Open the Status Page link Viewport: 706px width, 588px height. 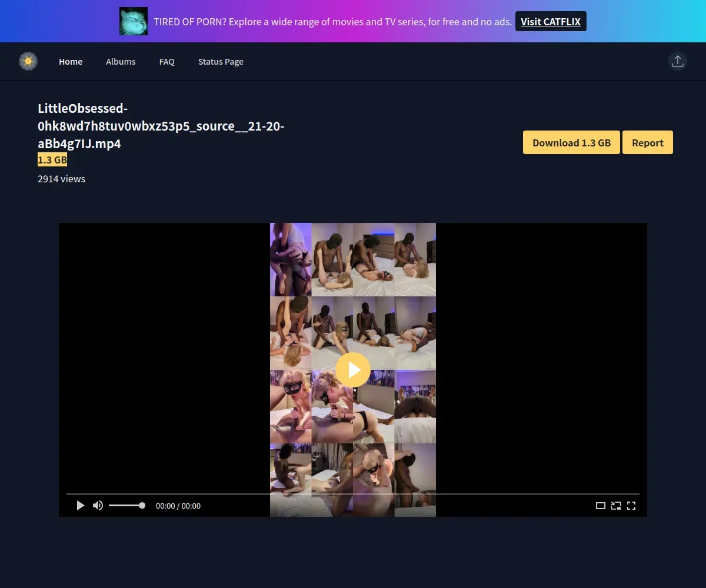221,62
